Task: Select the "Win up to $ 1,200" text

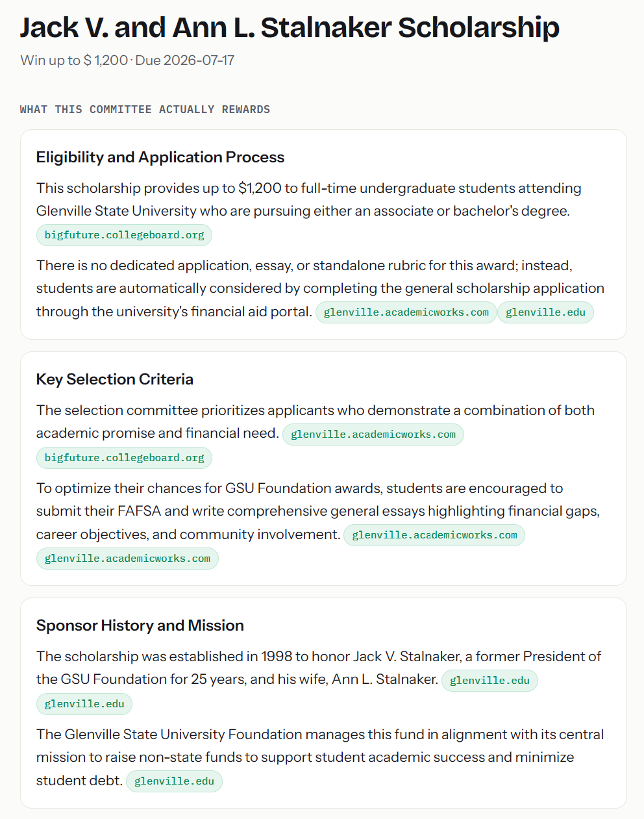Action: click(x=74, y=60)
